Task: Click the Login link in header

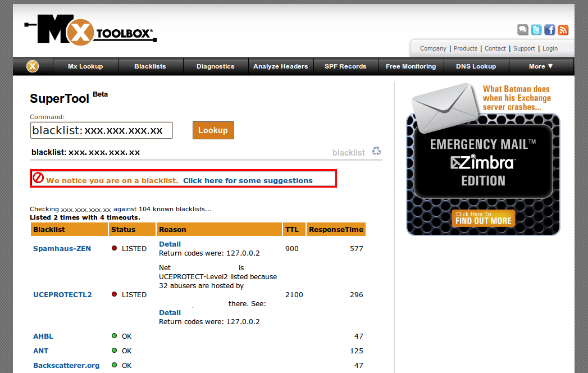Action: coord(550,48)
